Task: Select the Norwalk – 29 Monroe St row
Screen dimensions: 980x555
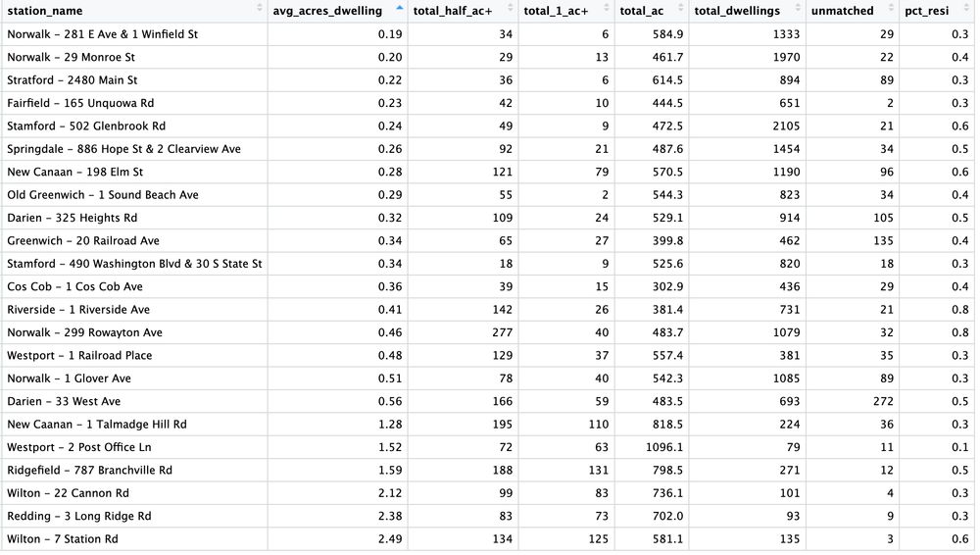Action: [x=488, y=57]
